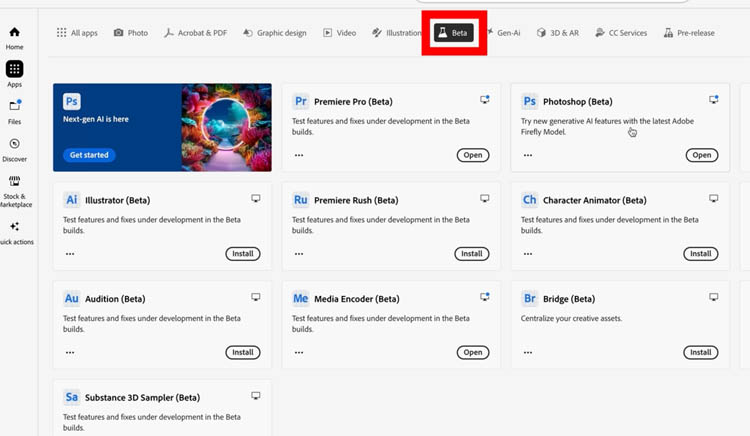Open Media Encoder (Beta)
750x436 pixels.
tap(473, 352)
